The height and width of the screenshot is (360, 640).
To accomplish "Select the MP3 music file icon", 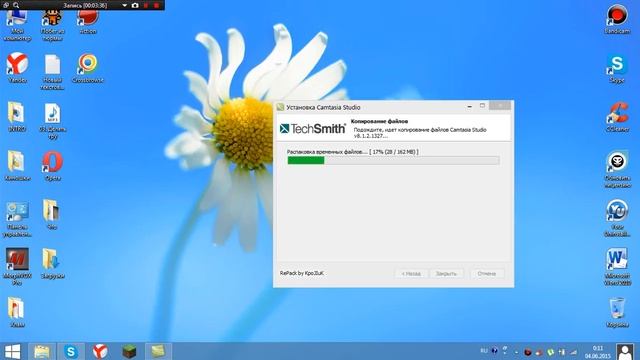I will click(x=52, y=120).
